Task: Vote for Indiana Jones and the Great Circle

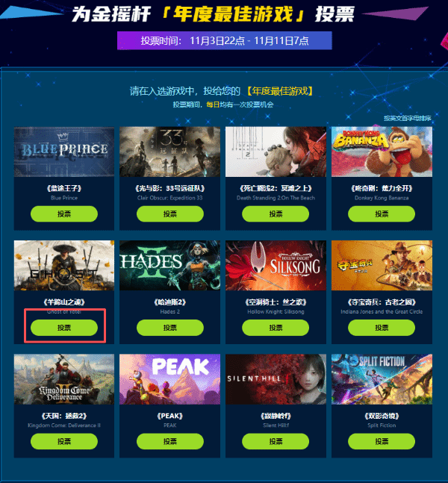Action: coord(382,328)
